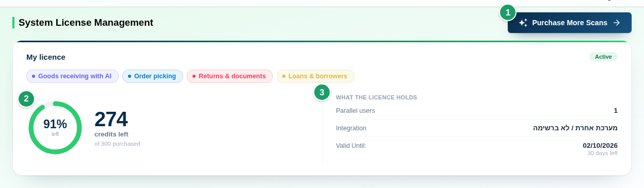Click the WHAT THE LICENCE HOLDS label

[x=376, y=97]
